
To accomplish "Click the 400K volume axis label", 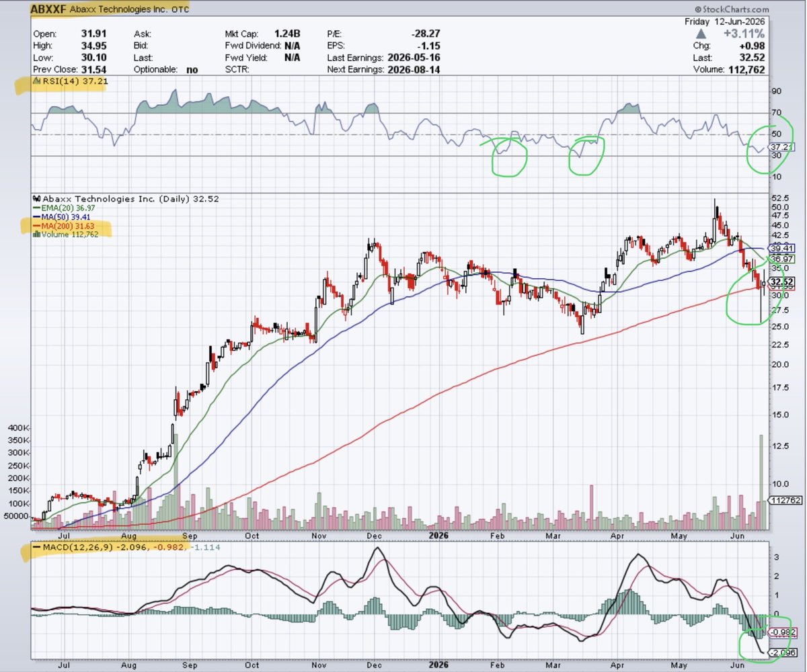I will pos(18,427).
